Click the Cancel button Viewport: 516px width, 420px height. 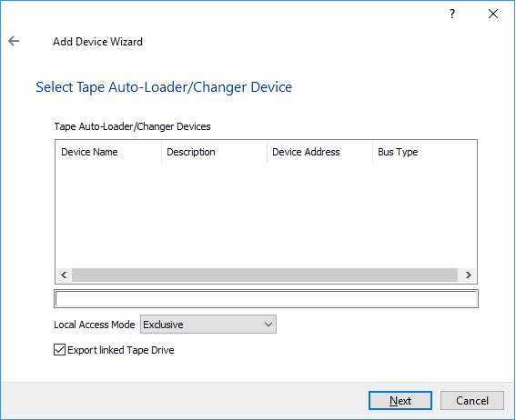[x=472, y=401]
